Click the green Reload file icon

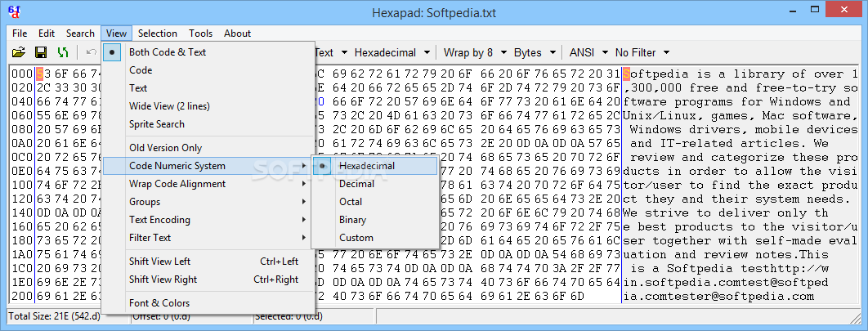click(x=63, y=52)
